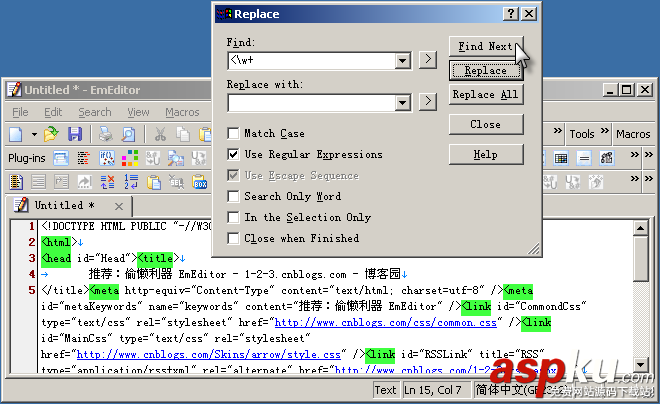Click the SEL selection icon
This screenshot has width=660, height=404.
[176, 182]
